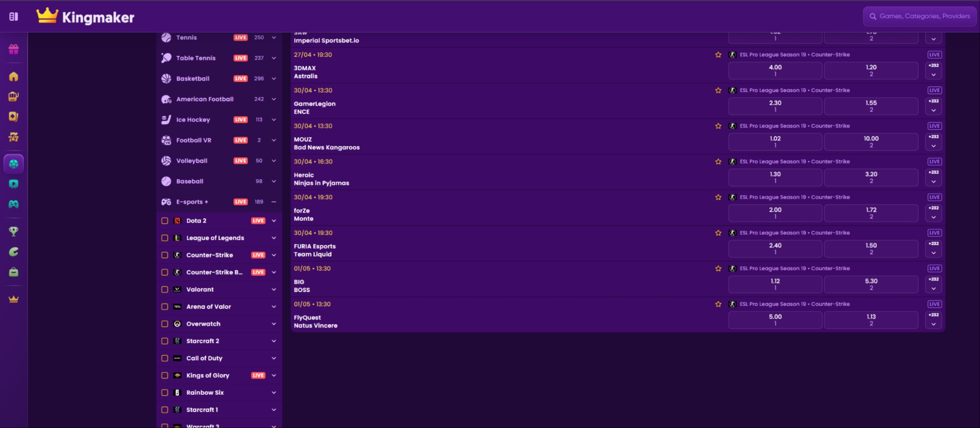Image resolution: width=980 pixels, height=428 pixels.
Task: Bet on BOSS at odds 5.30
Action: [x=871, y=285]
